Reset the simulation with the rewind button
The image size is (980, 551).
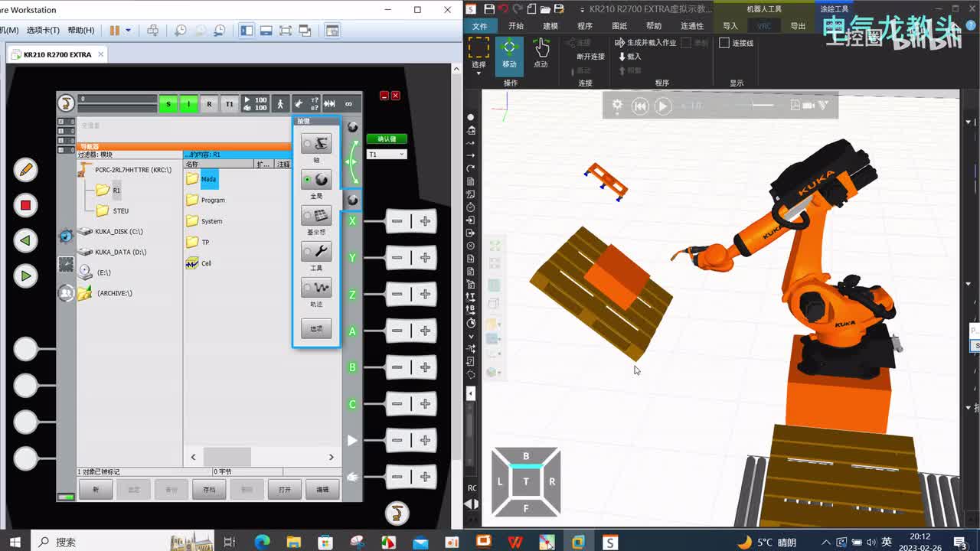(640, 106)
